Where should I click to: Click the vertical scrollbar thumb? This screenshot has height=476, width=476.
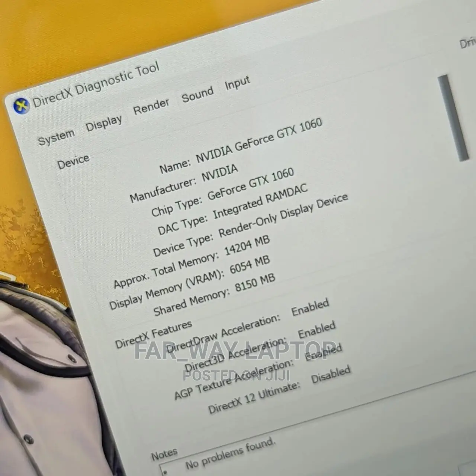[x=453, y=118]
